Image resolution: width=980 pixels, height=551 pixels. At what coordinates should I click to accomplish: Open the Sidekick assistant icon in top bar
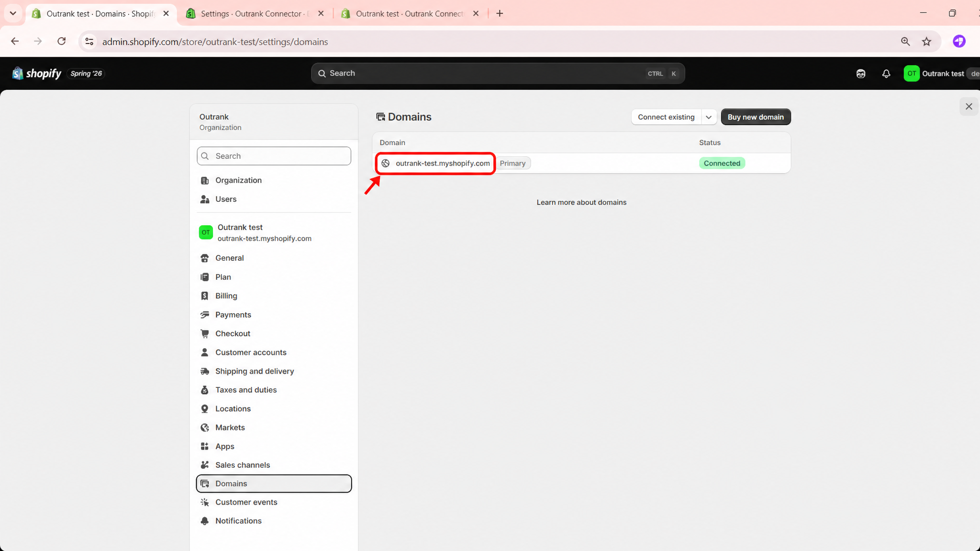861,74
